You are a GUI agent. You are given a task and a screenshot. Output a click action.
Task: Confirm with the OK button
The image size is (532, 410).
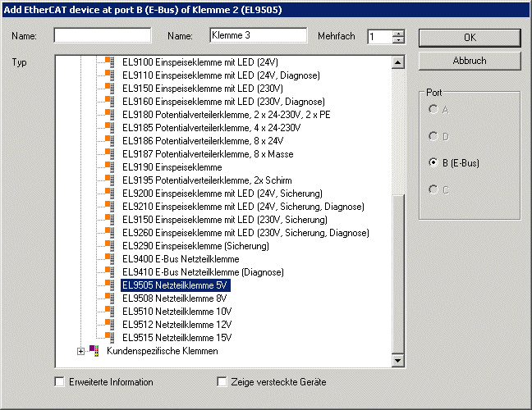470,38
